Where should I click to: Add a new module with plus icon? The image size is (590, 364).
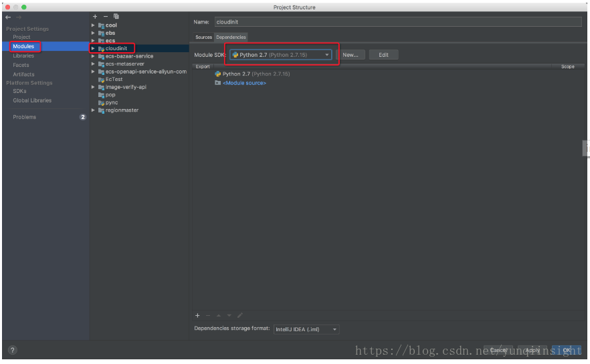(x=95, y=17)
